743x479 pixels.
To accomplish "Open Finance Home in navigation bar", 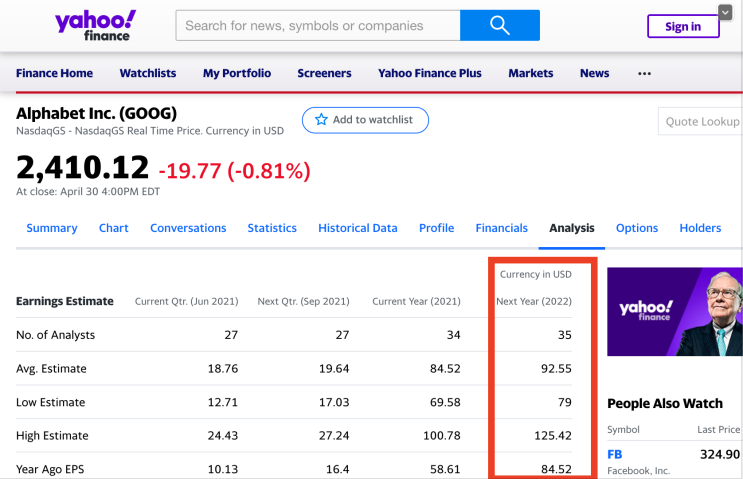I will [54, 73].
